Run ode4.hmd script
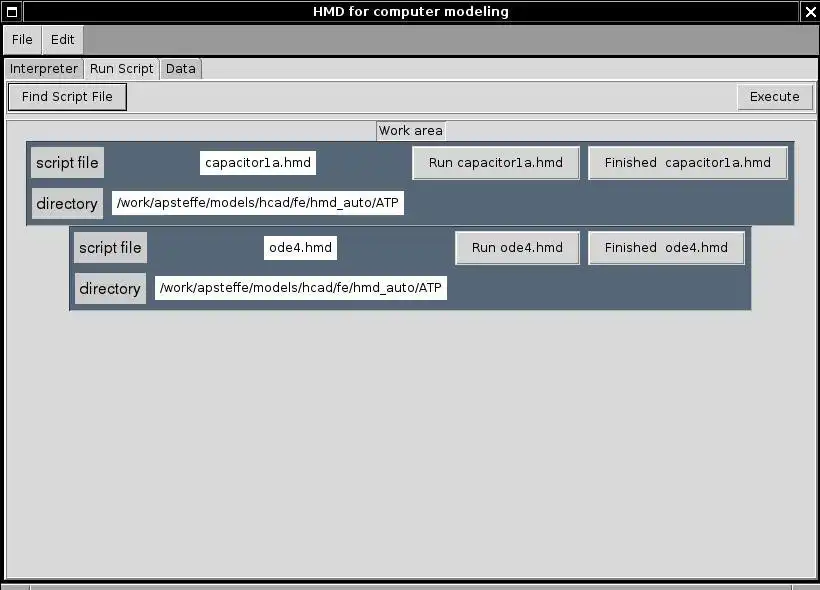The height and width of the screenshot is (590, 820). coord(517,247)
